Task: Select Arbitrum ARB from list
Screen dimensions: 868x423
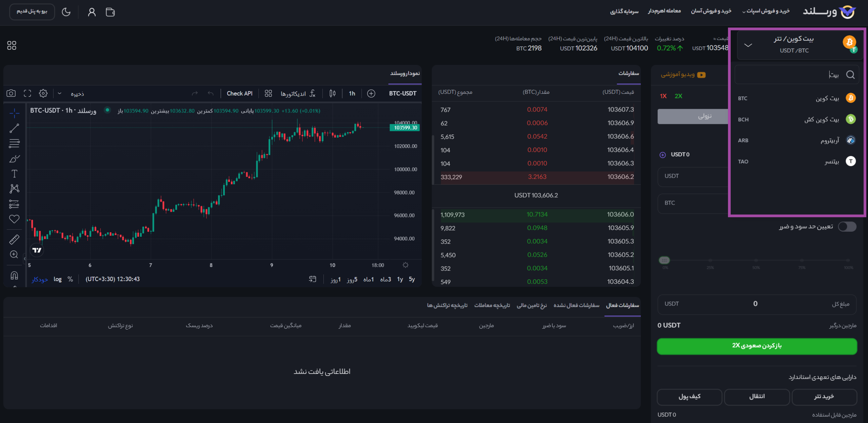Action: coord(797,140)
